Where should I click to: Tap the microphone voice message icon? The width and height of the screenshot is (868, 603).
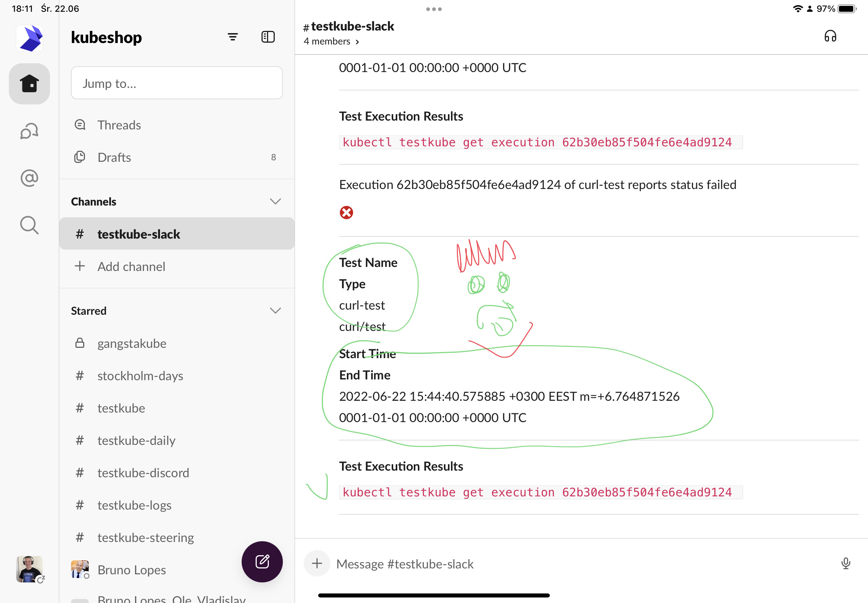coord(846,563)
